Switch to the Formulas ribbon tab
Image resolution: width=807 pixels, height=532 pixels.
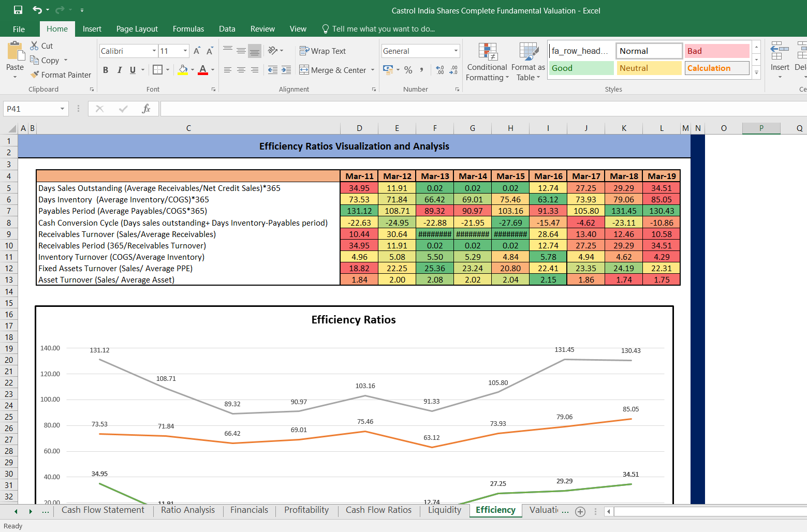pyautogui.click(x=188, y=29)
